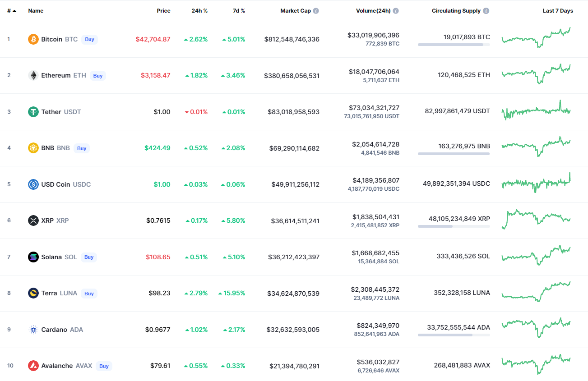Sort the table by Price column

pyautogui.click(x=163, y=11)
